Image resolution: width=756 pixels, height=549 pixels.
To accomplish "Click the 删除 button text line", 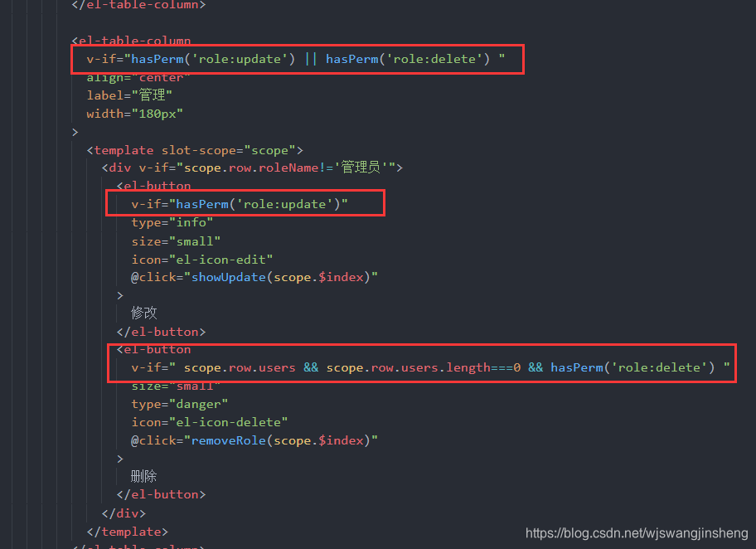I will (x=144, y=476).
